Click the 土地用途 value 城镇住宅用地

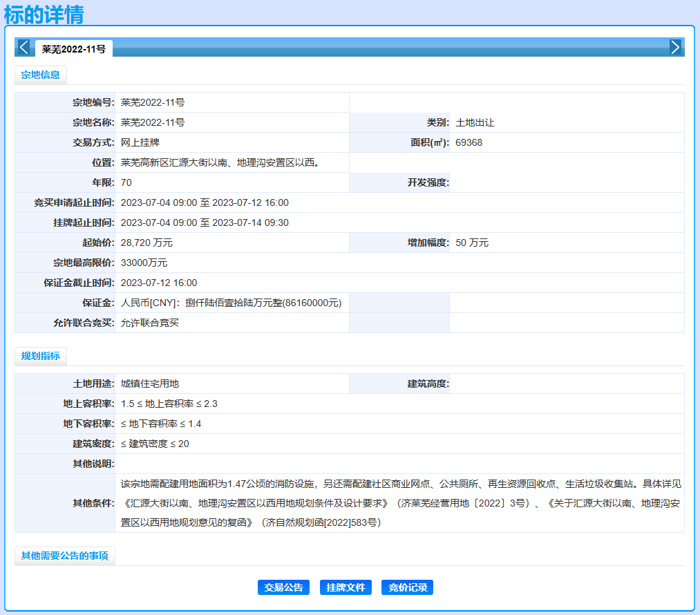[149, 384]
